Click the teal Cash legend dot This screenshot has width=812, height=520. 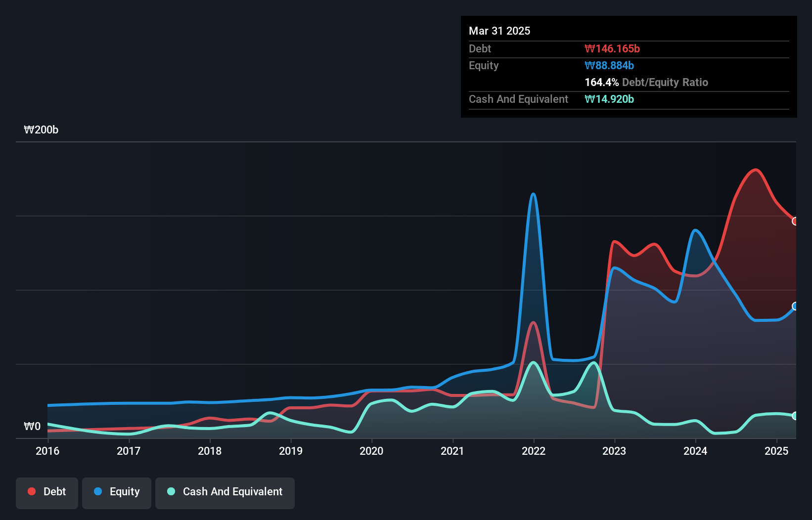pyautogui.click(x=171, y=491)
